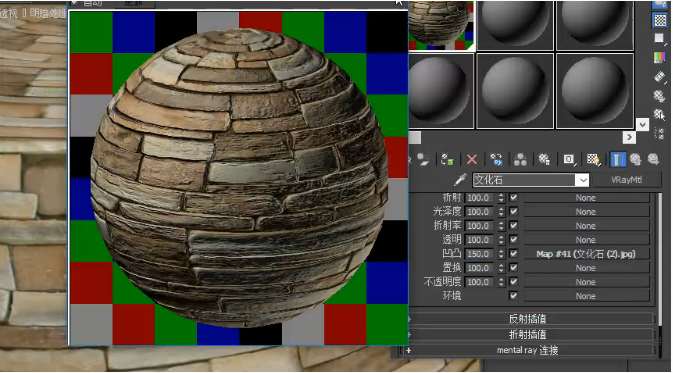The width and height of the screenshot is (673, 373).
Task: Click Put Material to Scene icon
Action: pyautogui.click(x=423, y=160)
